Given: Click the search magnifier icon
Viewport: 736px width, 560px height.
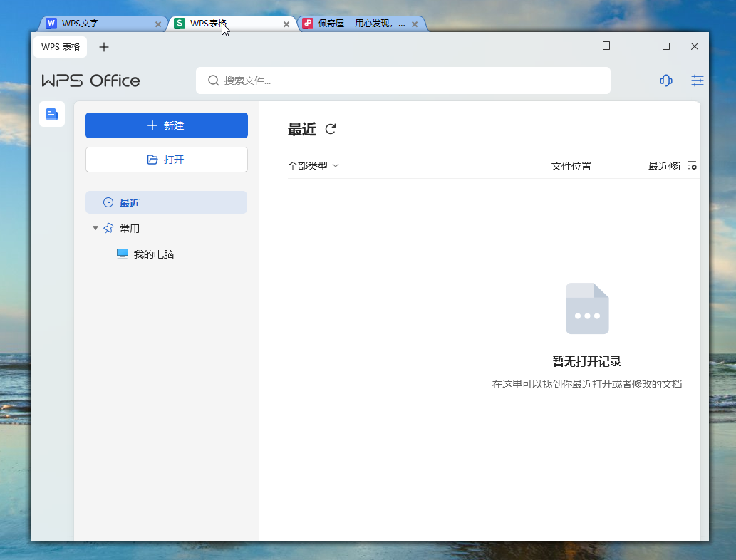Looking at the screenshot, I should click(214, 81).
